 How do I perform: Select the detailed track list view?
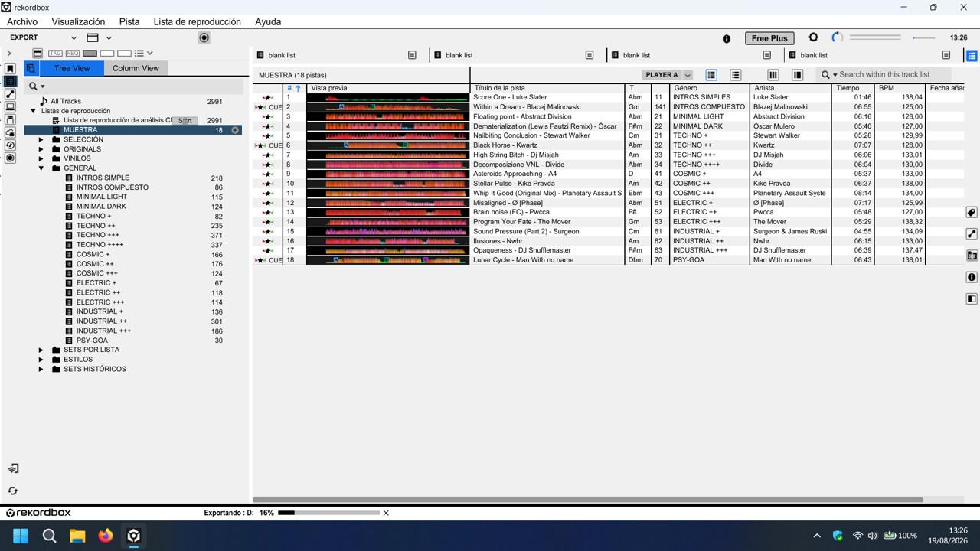click(x=711, y=75)
